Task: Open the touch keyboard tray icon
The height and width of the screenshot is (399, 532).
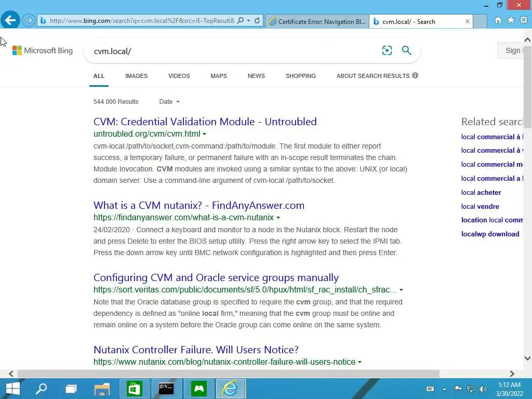Action: [x=430, y=389]
